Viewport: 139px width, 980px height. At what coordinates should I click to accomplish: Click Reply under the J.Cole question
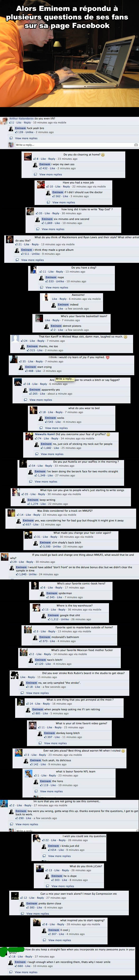65,871
